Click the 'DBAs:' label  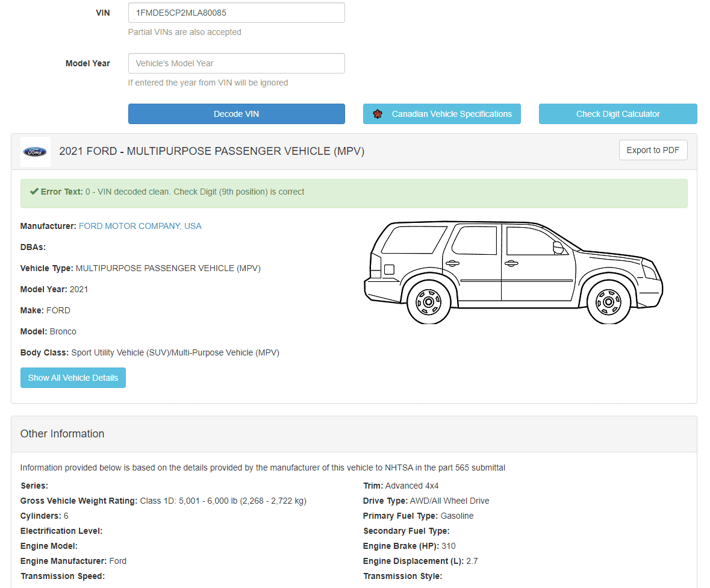point(33,248)
